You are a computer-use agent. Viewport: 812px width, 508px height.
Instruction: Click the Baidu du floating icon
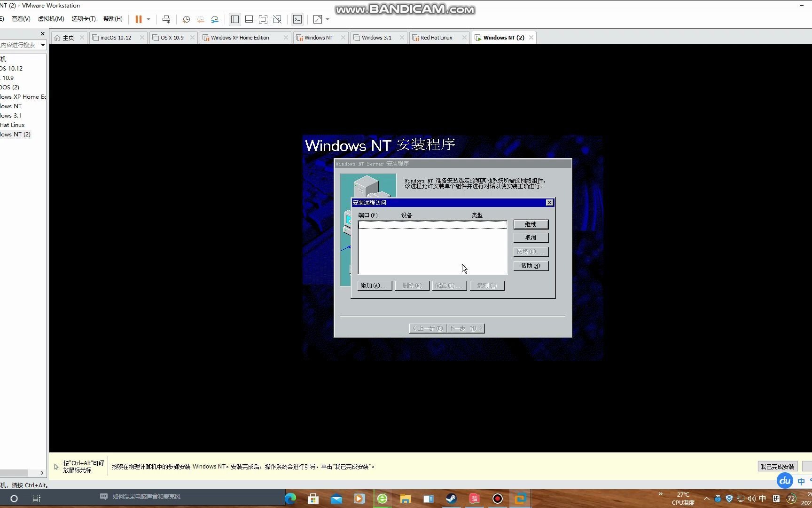click(785, 481)
